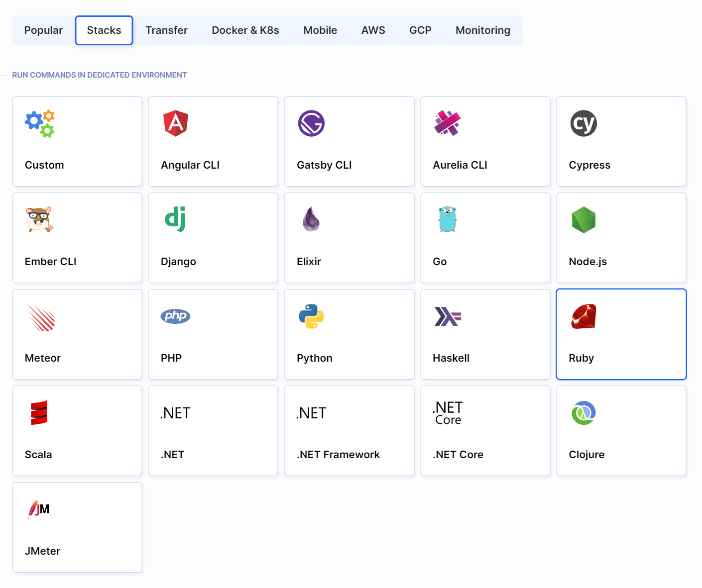Viewport: 702px width, 588px height.
Task: Click the "Python" label text
Action: [315, 359]
